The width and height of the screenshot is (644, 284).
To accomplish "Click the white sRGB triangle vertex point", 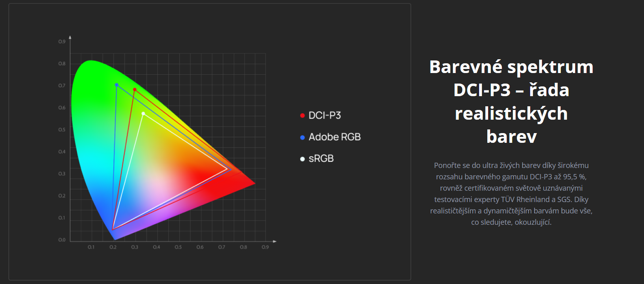I will [143, 114].
